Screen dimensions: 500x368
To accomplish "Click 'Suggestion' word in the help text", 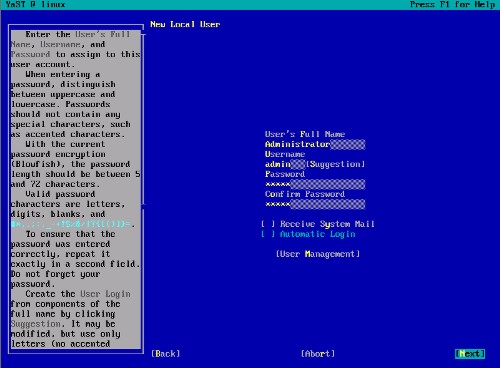I will point(36,324).
